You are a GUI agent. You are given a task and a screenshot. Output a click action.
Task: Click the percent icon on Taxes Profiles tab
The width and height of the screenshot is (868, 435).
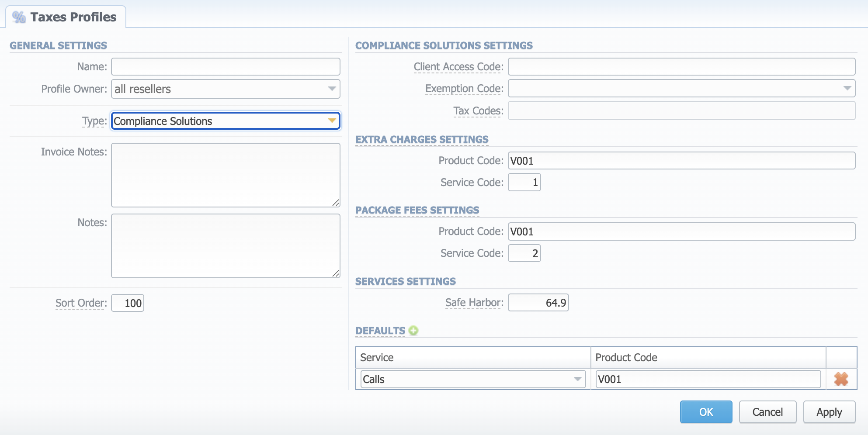19,17
